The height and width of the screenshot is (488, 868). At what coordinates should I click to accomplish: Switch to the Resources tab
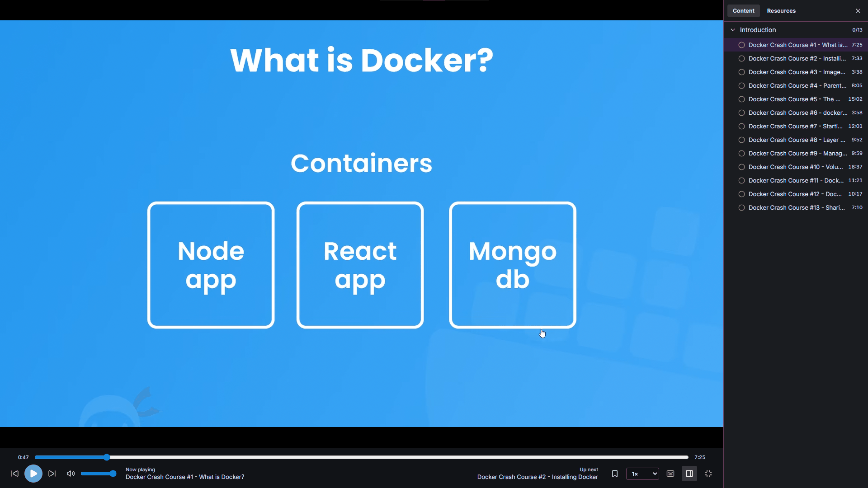click(781, 11)
